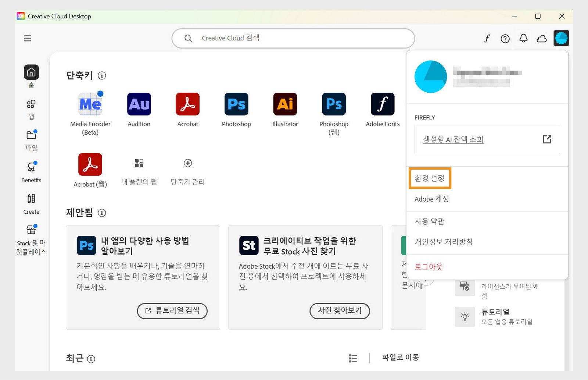Open the profile avatar menu
Image resolution: width=588 pixels, height=380 pixels.
(561, 38)
